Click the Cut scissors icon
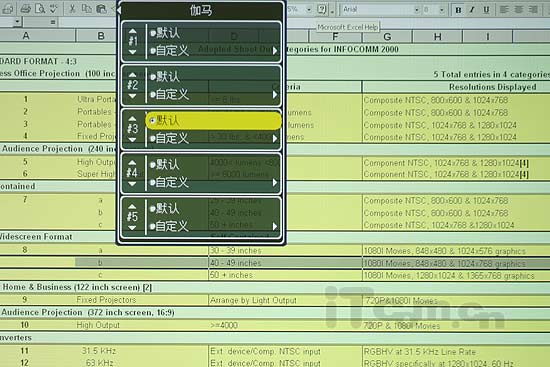The width and height of the screenshot is (550, 367). pyautogui.click(x=72, y=8)
